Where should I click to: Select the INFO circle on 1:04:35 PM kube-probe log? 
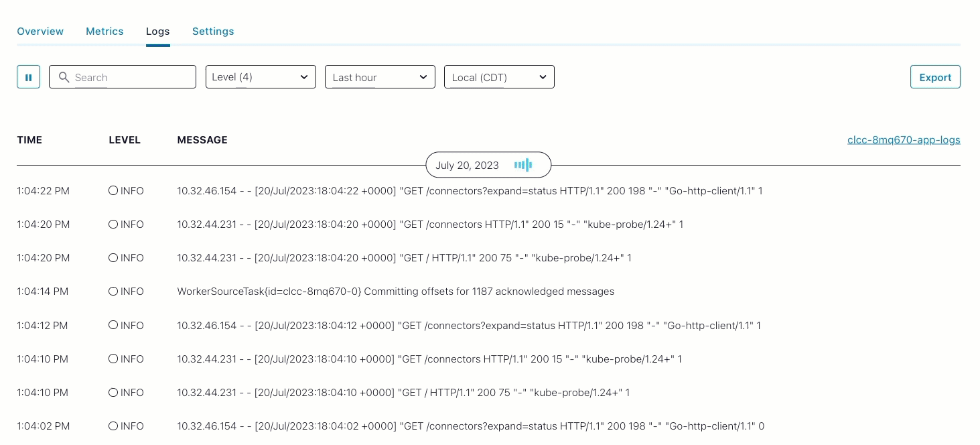(113, 224)
